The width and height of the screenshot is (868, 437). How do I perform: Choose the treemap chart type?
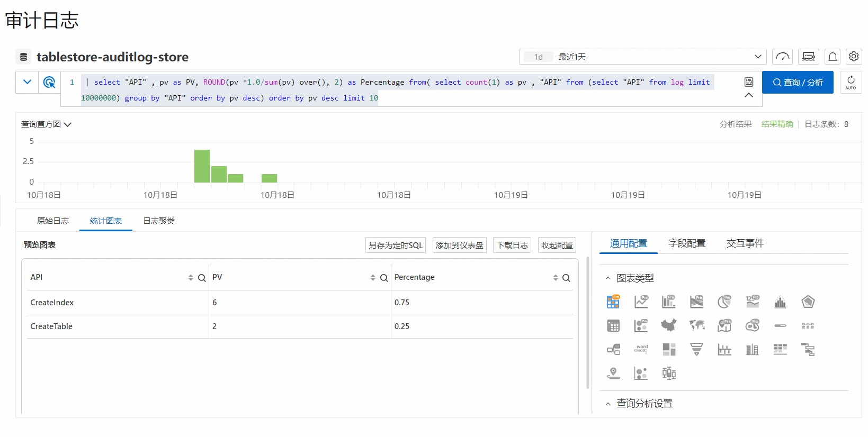(x=669, y=349)
